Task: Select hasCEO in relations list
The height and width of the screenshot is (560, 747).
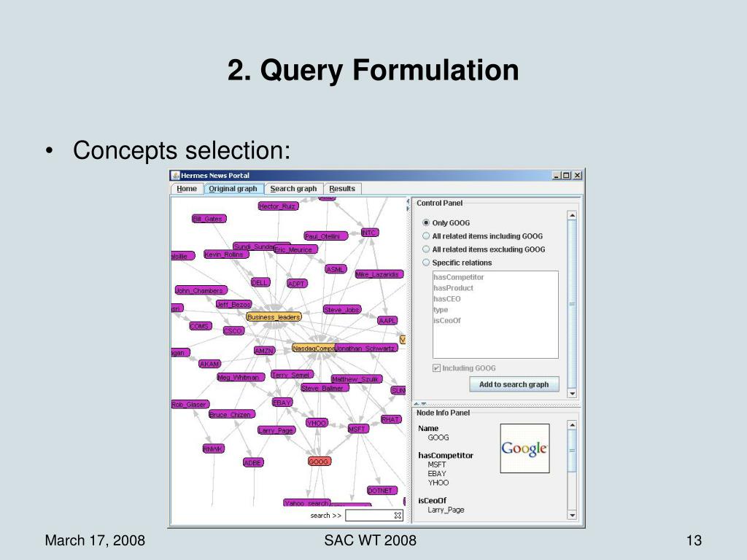Action: (447, 299)
